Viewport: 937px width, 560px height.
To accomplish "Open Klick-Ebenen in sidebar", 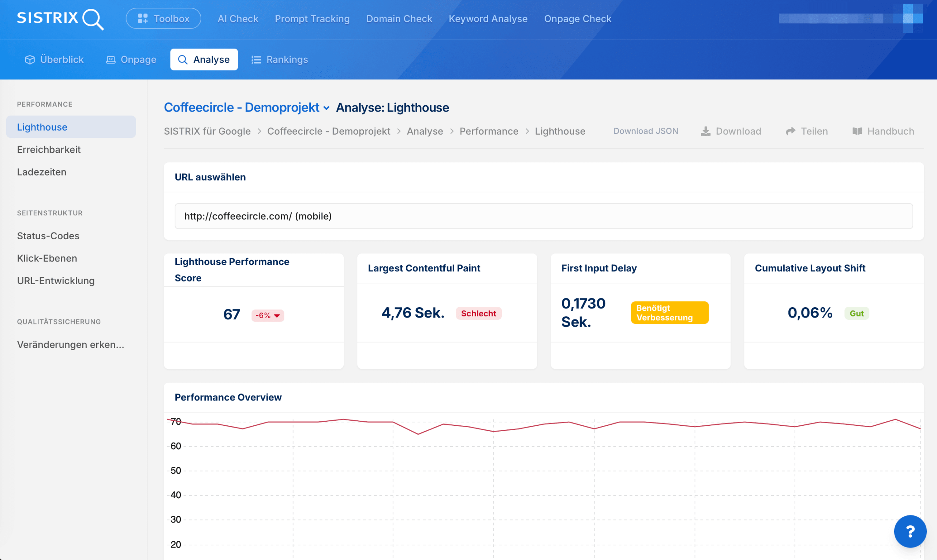I will tap(47, 258).
